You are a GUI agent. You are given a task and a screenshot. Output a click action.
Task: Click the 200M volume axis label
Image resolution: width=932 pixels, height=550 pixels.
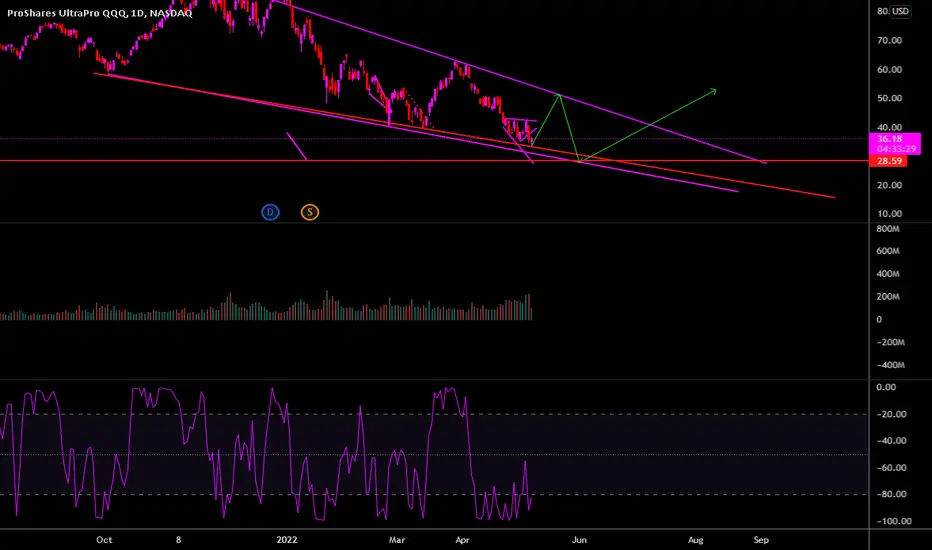[x=887, y=296]
